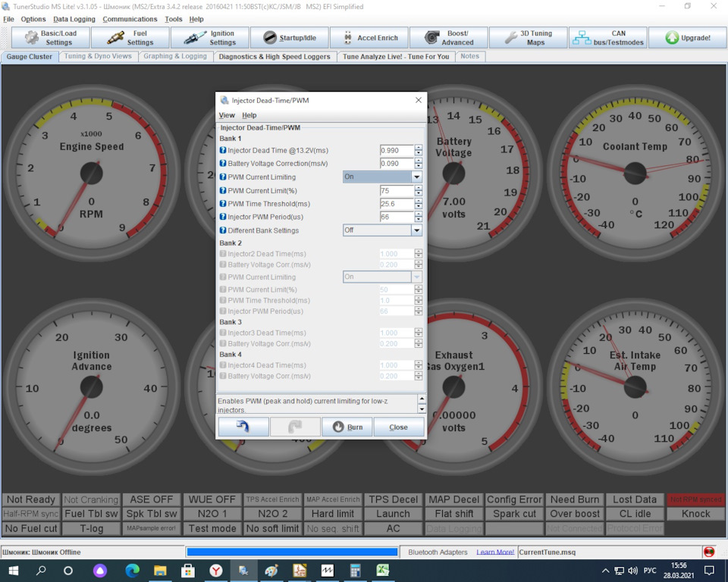Open Help menu in Injector dialog

pyautogui.click(x=249, y=115)
